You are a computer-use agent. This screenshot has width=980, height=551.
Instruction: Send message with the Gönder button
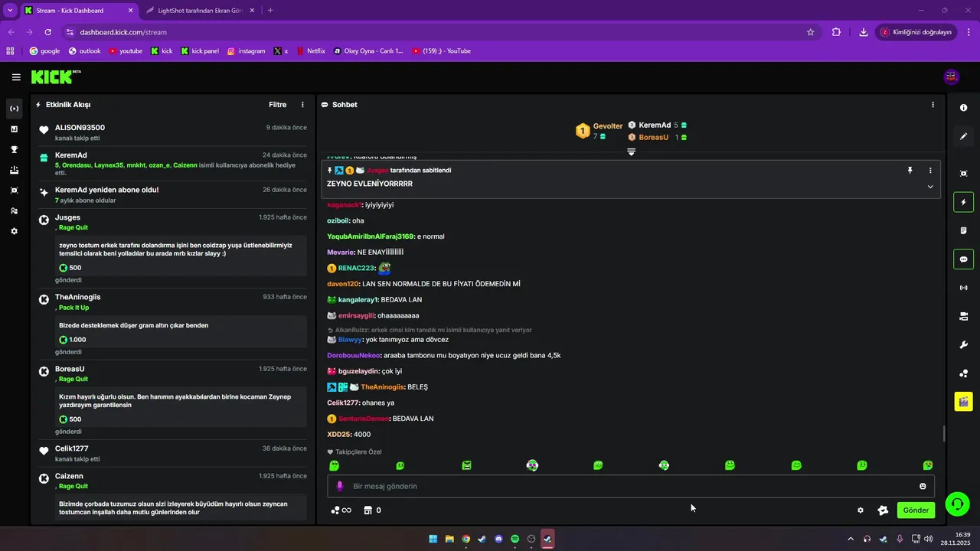click(916, 510)
